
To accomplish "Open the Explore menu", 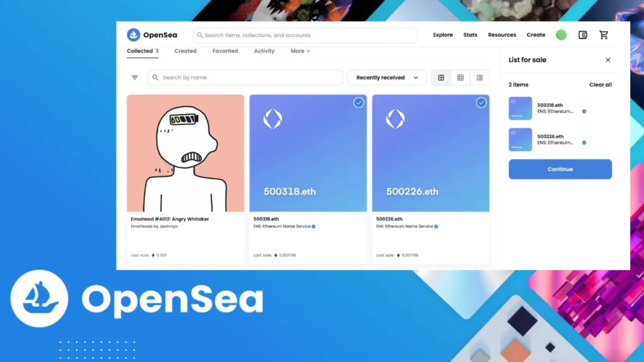I will coord(443,35).
